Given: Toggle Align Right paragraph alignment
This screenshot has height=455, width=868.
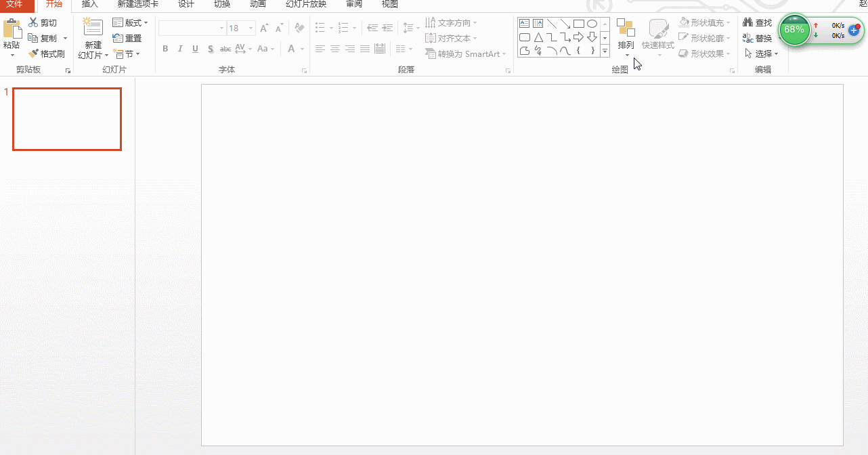Looking at the screenshot, I should pos(350,49).
